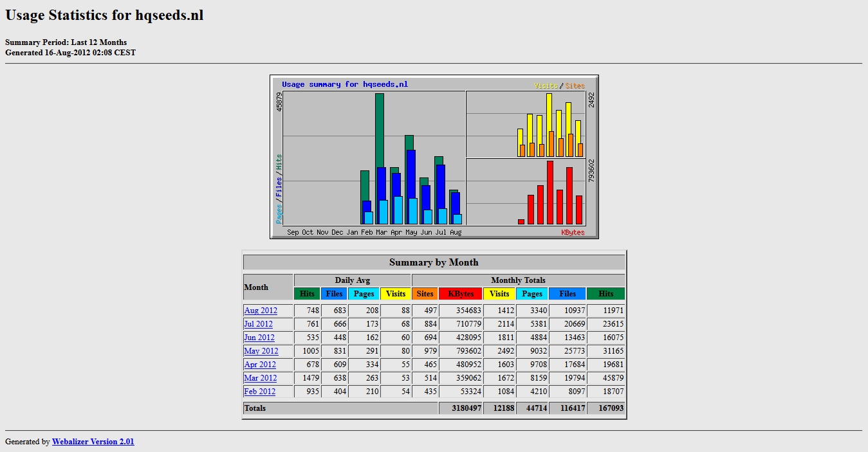
Task: Open the Feb 2012 monthly report
Action: (259, 392)
